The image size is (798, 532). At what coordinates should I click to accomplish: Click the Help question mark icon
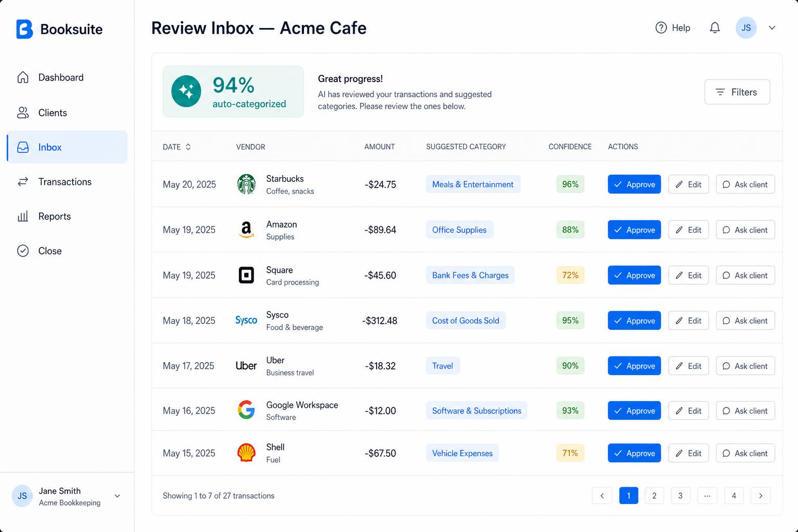661,28
